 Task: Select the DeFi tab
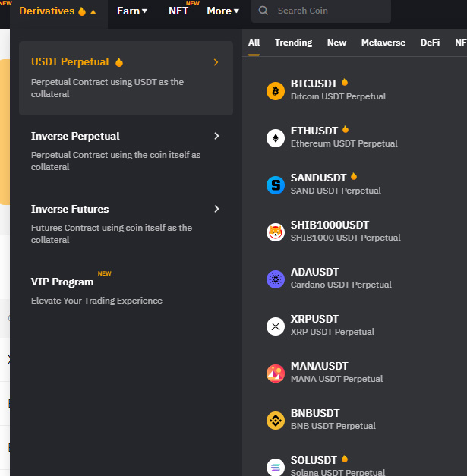point(430,43)
